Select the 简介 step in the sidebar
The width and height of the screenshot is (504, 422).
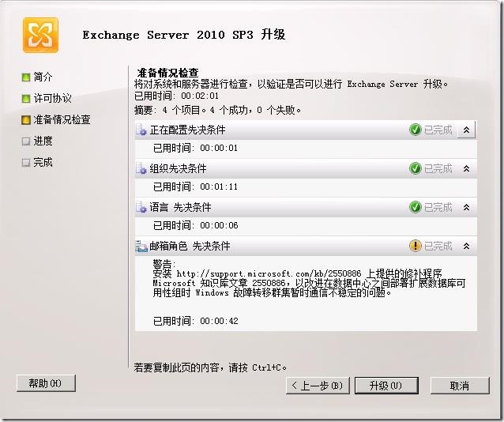(43, 77)
